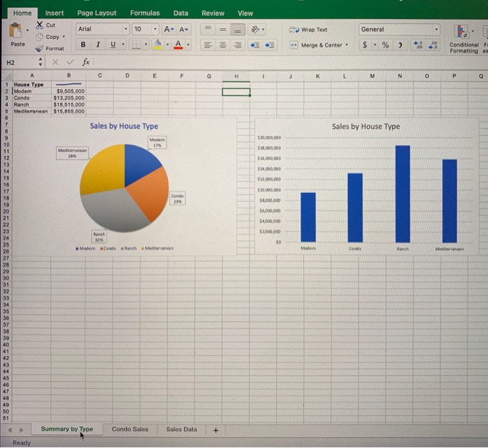
Task: Click the Decrease Indent icon
Action: point(255,45)
